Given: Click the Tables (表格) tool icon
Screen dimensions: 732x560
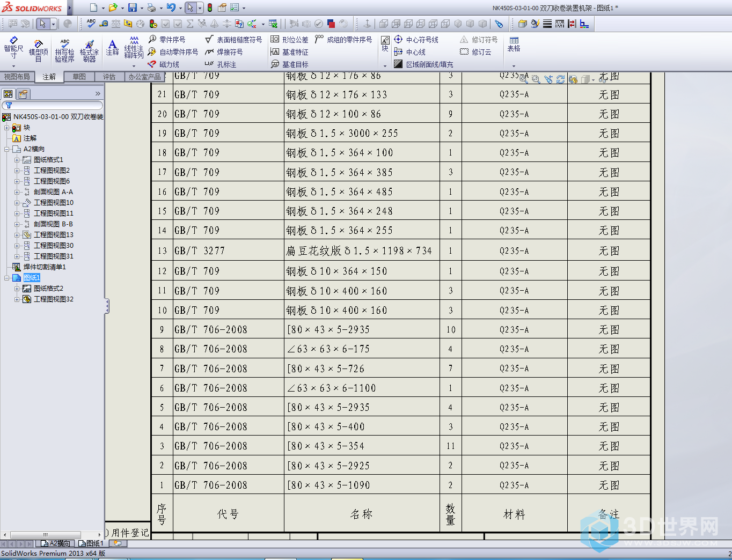Looking at the screenshot, I should tap(514, 44).
